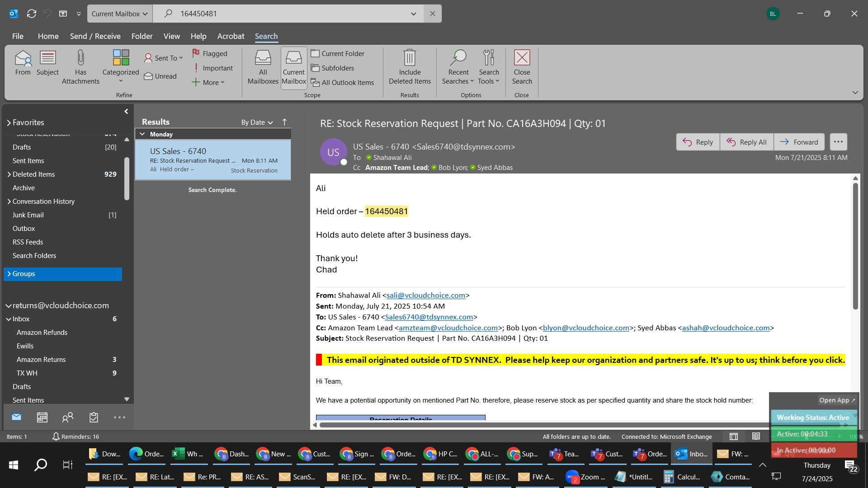Select the US Sales - 6740 message

[213, 160]
